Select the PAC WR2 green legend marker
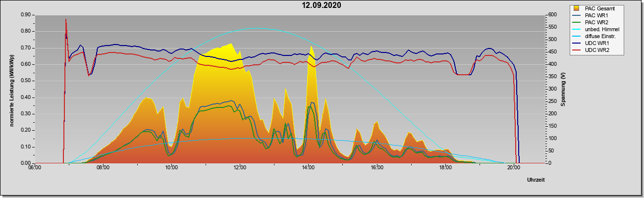644x198 pixels. (x=577, y=22)
